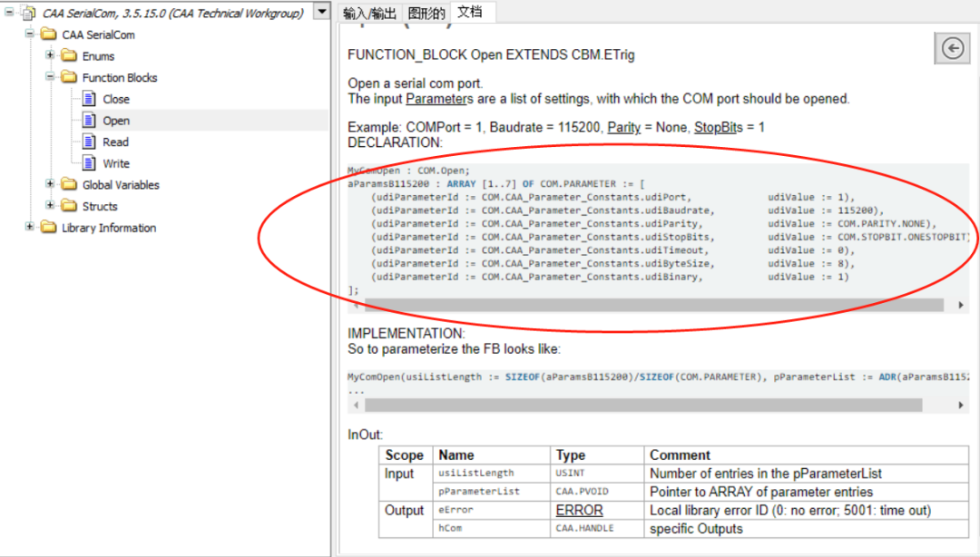Image resolution: width=980 pixels, height=557 pixels.
Task: Click the StopBits link in example
Action: click(719, 127)
